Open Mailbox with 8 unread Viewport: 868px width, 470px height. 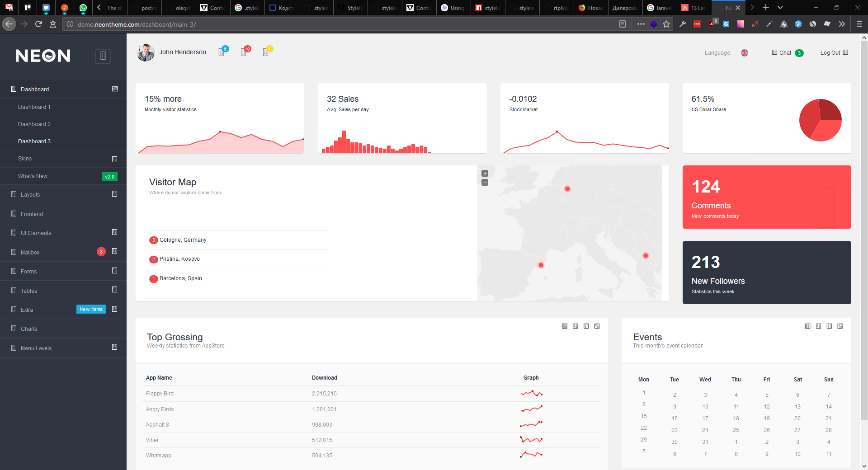pos(30,253)
